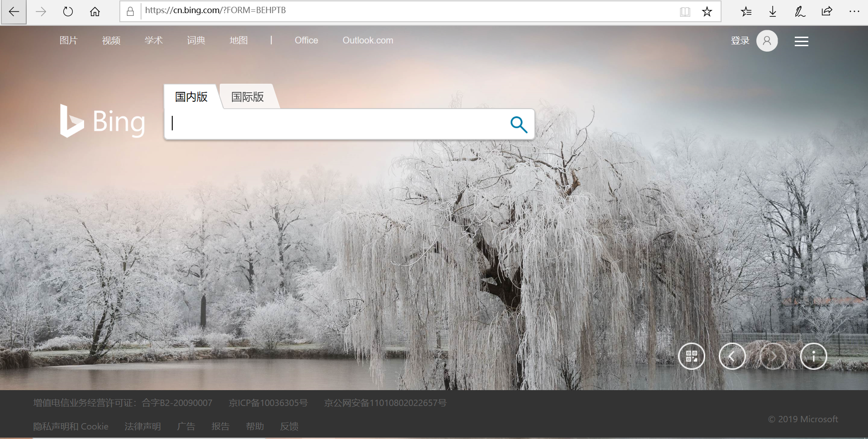Add page to favorites star
868x439 pixels.
pos(707,12)
